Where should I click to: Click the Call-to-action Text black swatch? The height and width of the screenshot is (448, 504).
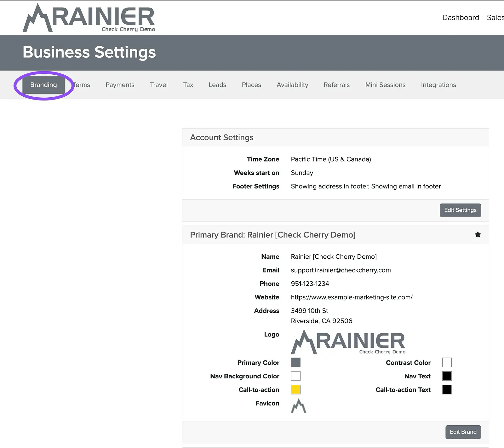[x=447, y=390]
